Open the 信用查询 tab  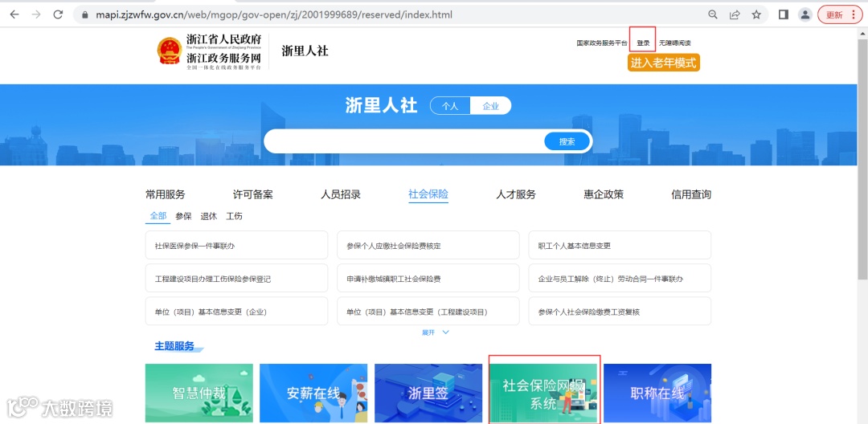click(x=691, y=194)
